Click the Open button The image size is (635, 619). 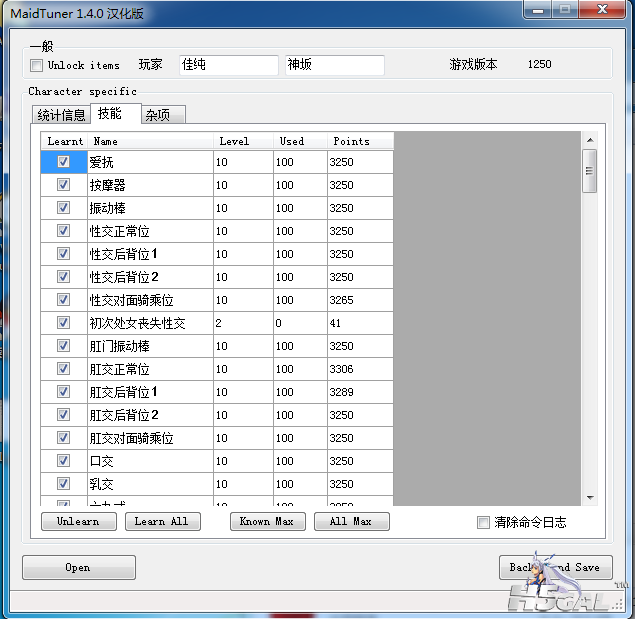point(78,567)
